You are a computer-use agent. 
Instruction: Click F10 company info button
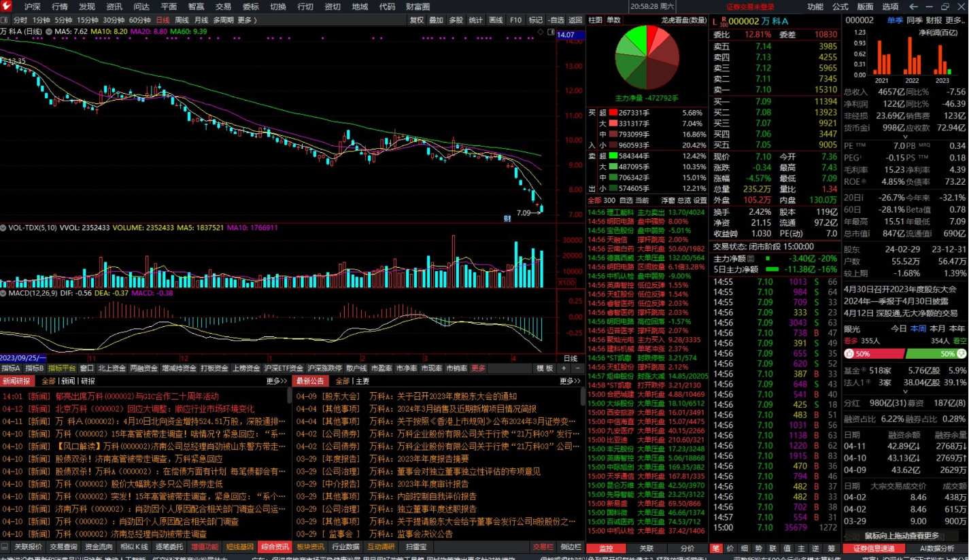(x=516, y=20)
